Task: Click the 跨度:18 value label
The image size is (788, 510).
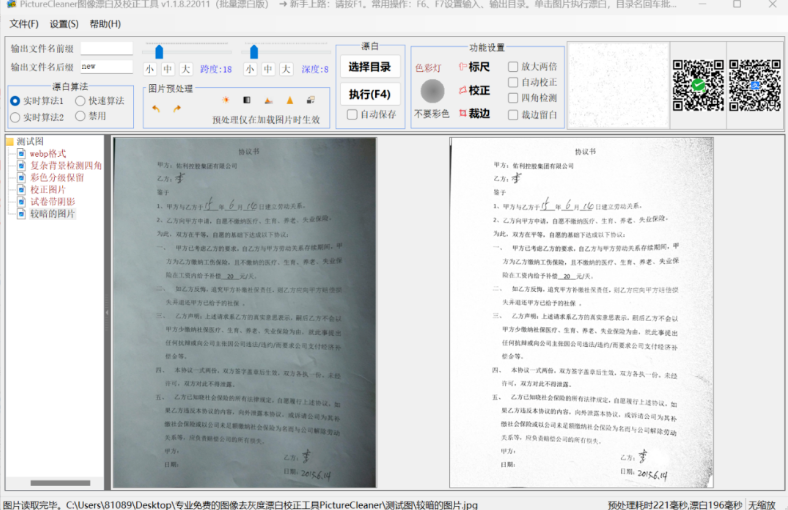Action: pos(216,69)
